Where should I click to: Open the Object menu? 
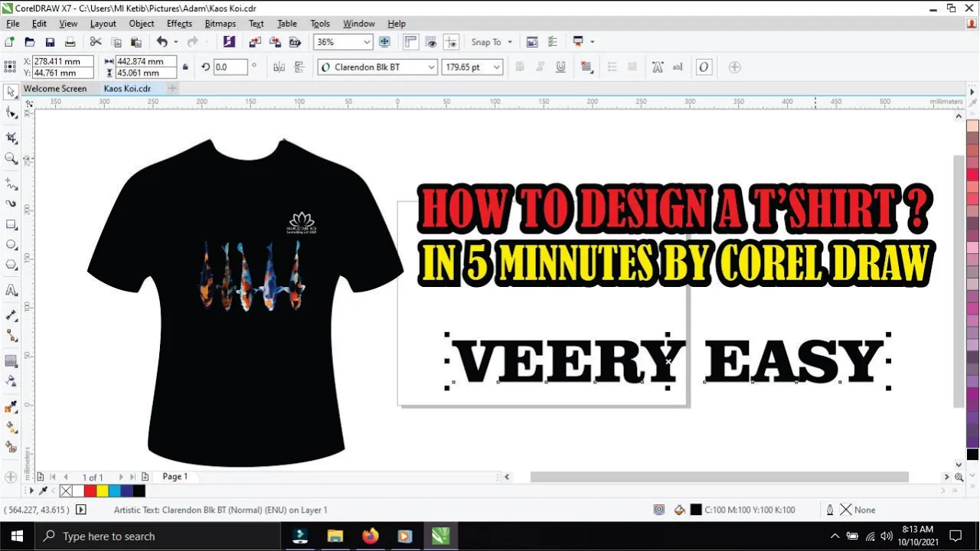(x=142, y=24)
